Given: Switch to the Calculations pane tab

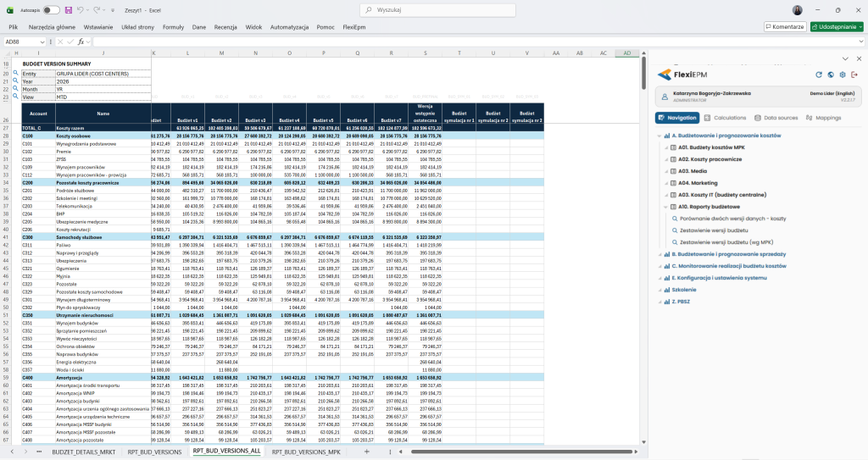Looking at the screenshot, I should click(x=726, y=118).
